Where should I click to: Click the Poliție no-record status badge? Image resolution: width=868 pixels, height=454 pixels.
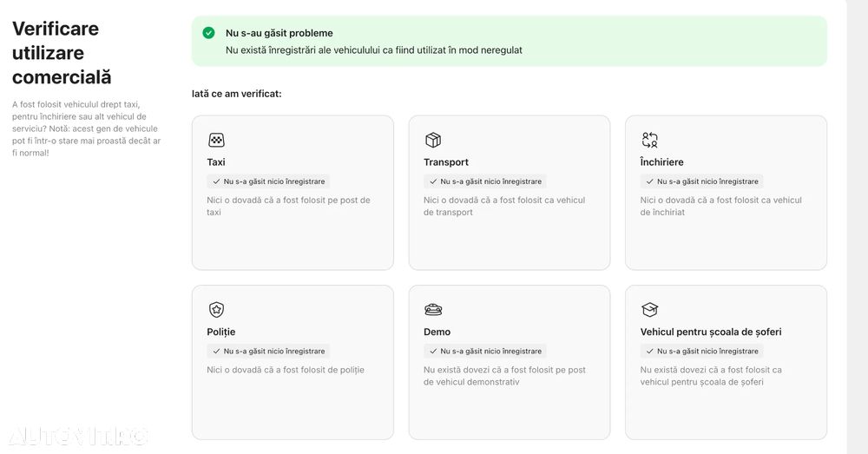coord(268,352)
